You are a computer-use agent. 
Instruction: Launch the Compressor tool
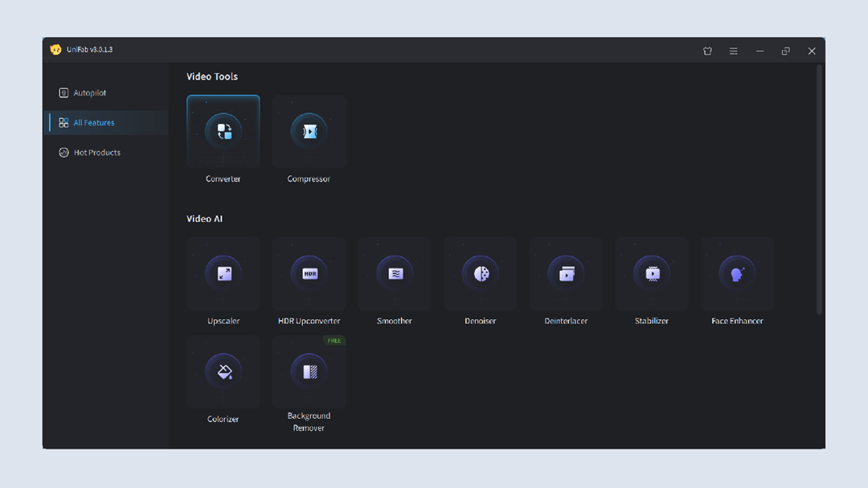click(309, 132)
